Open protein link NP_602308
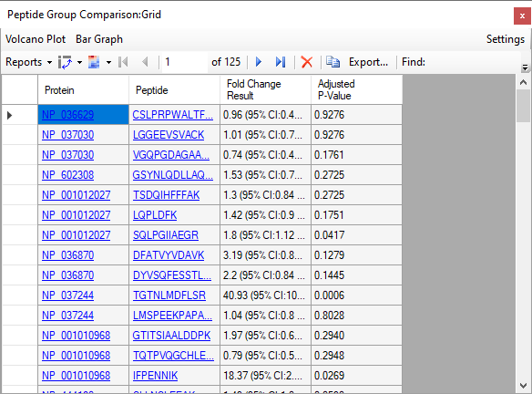This screenshot has height=394, width=532. 67,175
